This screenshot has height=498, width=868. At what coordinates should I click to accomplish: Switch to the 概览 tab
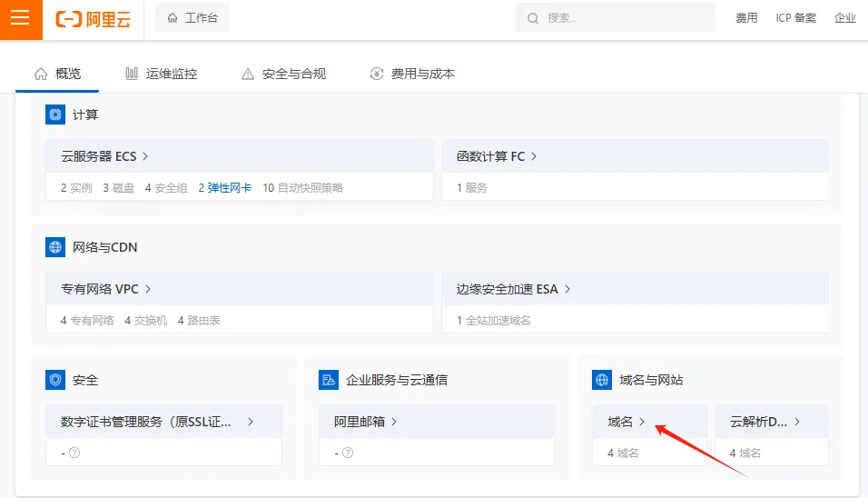point(57,74)
